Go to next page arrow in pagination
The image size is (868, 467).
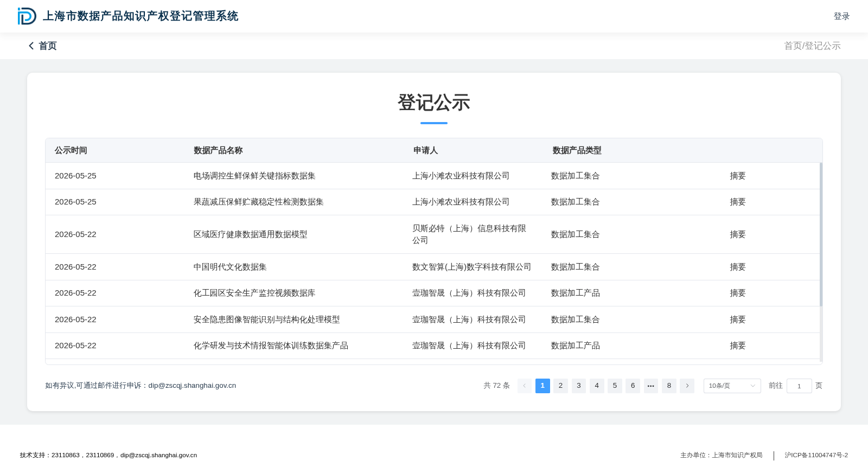(x=687, y=386)
